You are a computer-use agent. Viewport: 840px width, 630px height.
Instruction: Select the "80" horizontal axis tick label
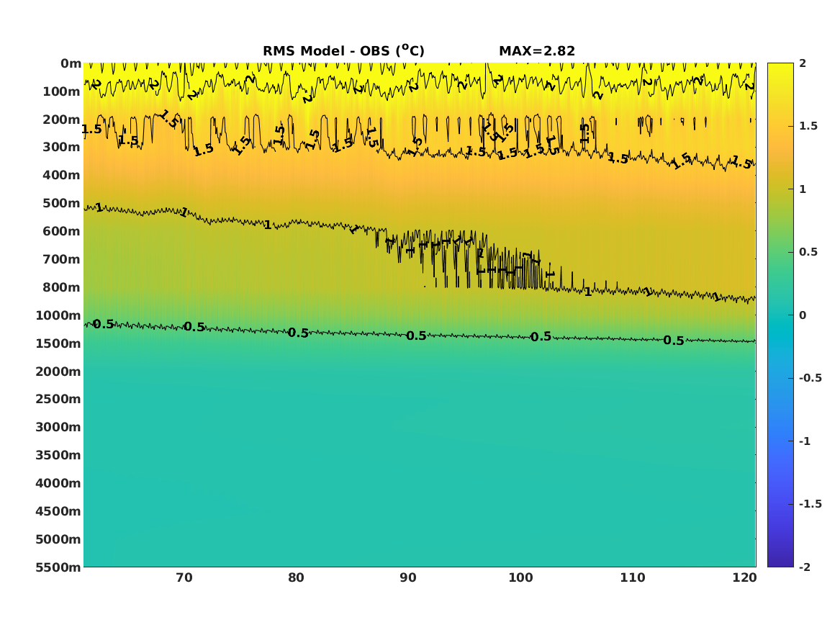[297, 578]
